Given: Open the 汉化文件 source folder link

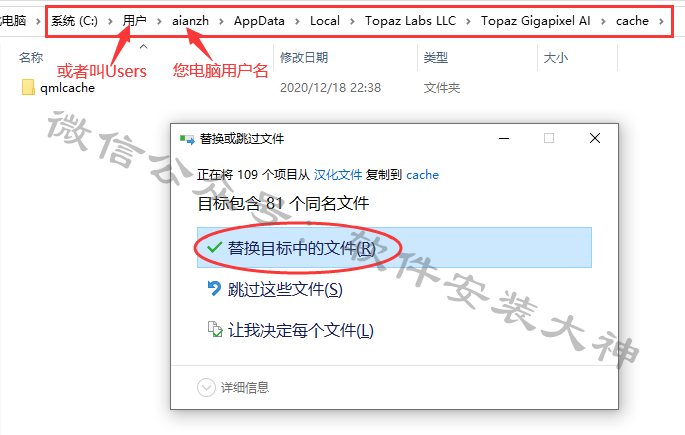Looking at the screenshot, I should pos(338,175).
